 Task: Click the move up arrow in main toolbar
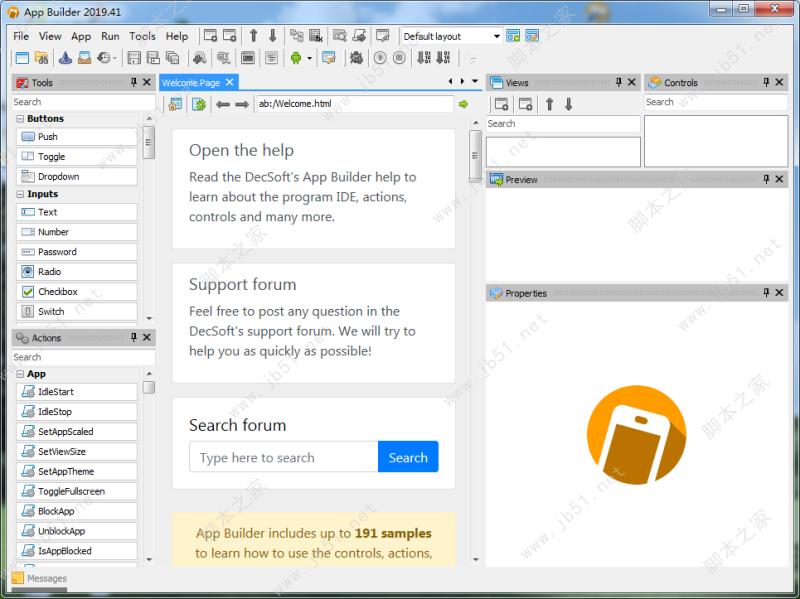(254, 36)
